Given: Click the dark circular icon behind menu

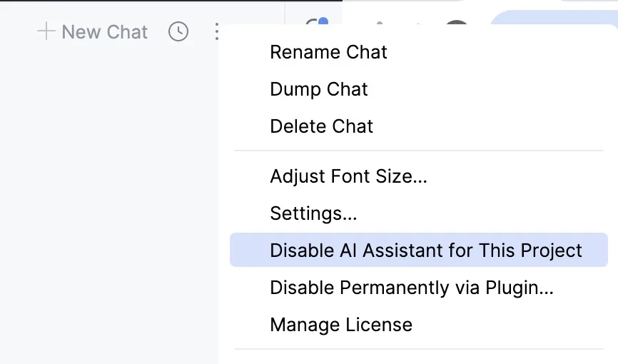Looking at the screenshot, I should click(455, 24).
